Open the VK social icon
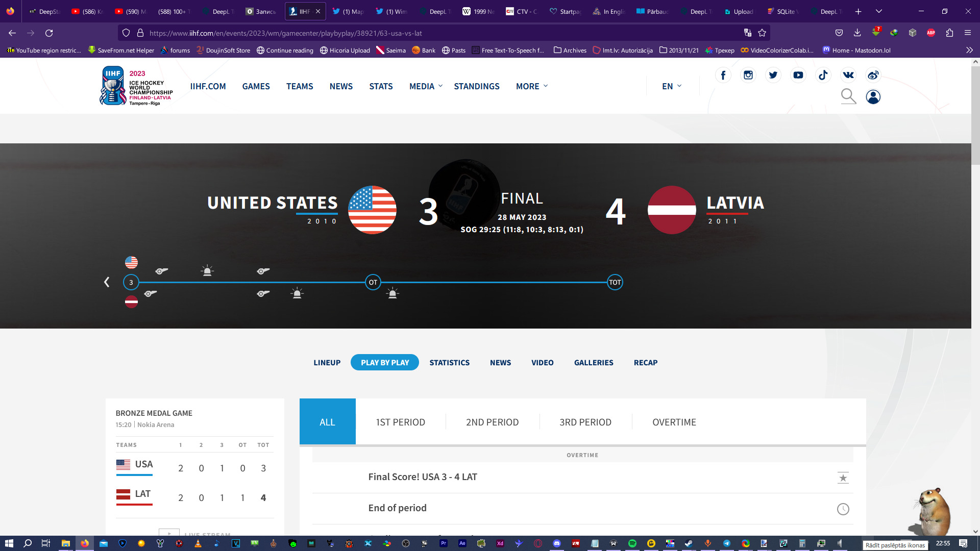The image size is (980, 551). point(848,76)
